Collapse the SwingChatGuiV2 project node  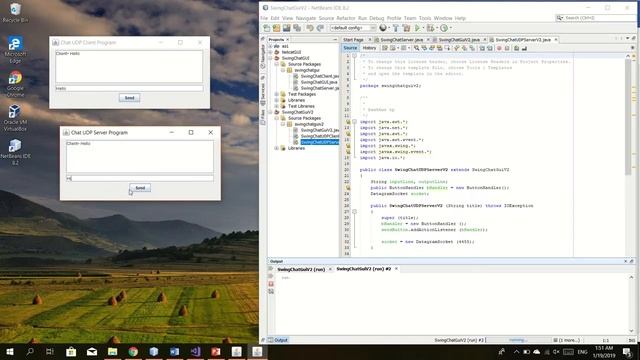[x=270, y=112]
